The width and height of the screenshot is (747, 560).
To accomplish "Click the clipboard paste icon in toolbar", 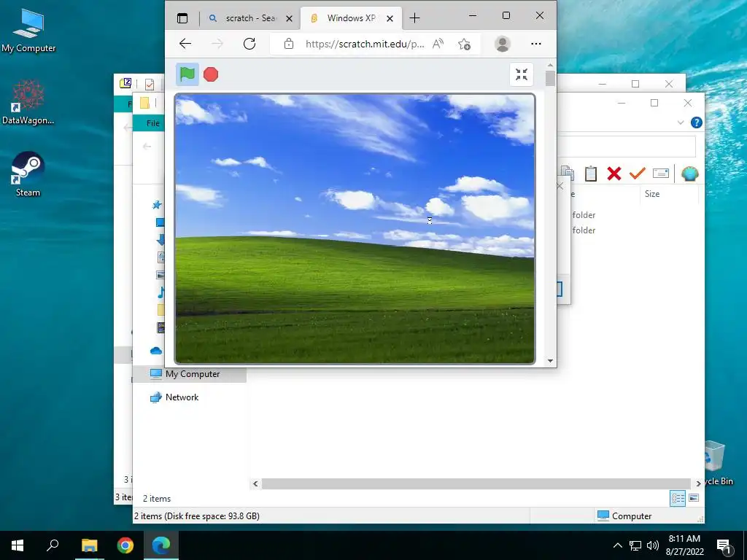I will tap(591, 174).
